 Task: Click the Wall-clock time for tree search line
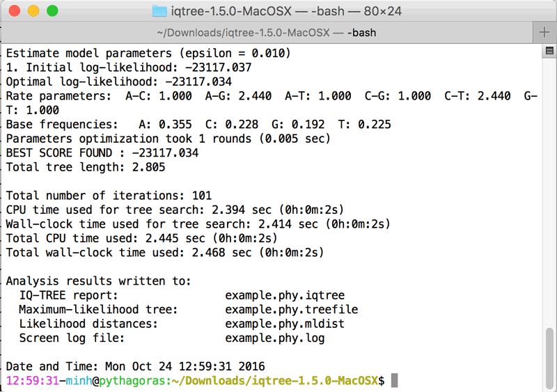pyautogui.click(x=198, y=224)
